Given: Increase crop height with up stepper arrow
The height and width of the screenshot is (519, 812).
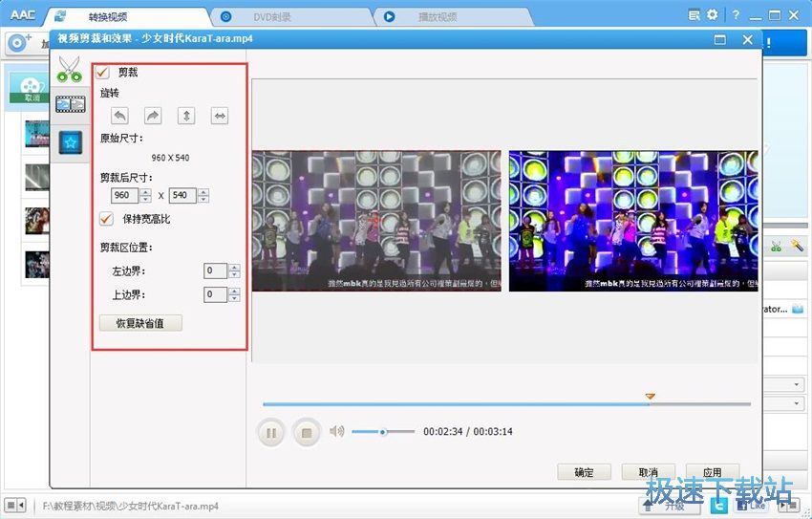Looking at the screenshot, I should pyautogui.click(x=203, y=192).
